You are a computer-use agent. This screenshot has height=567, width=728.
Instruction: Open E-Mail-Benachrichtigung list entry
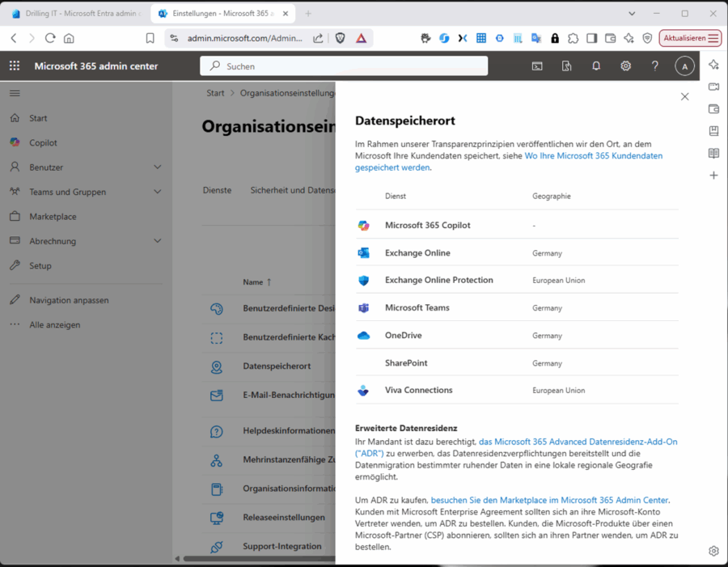[x=288, y=395]
